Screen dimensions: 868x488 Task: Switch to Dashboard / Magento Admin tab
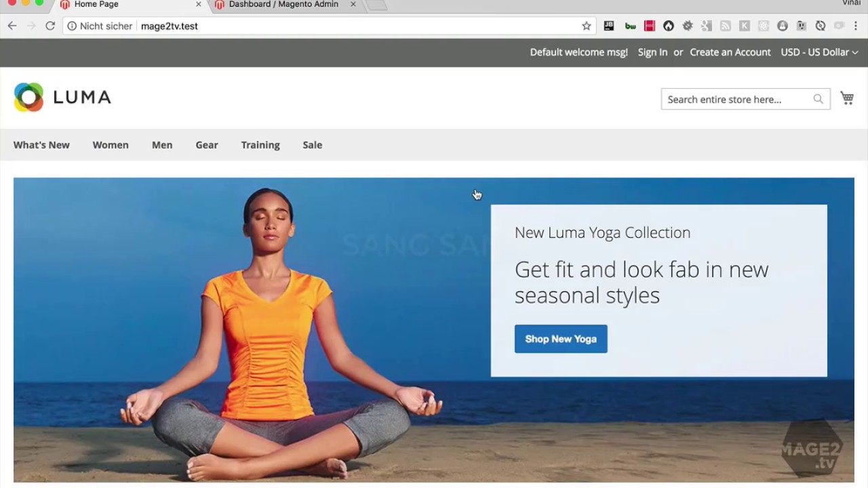point(283,5)
